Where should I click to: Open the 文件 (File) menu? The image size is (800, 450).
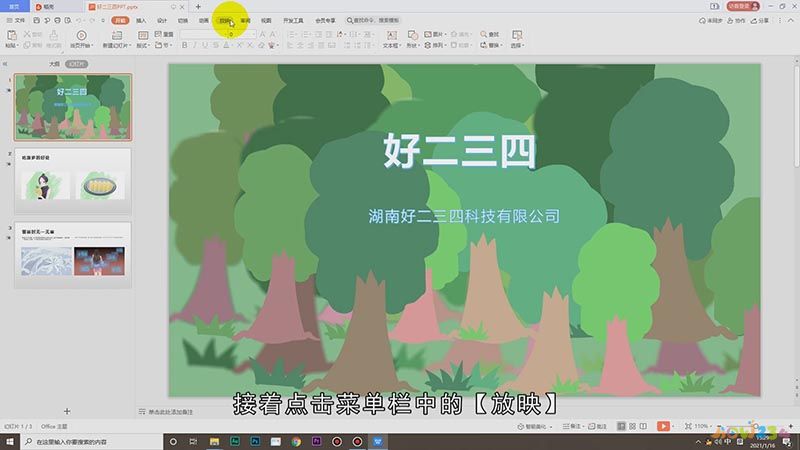[15, 20]
